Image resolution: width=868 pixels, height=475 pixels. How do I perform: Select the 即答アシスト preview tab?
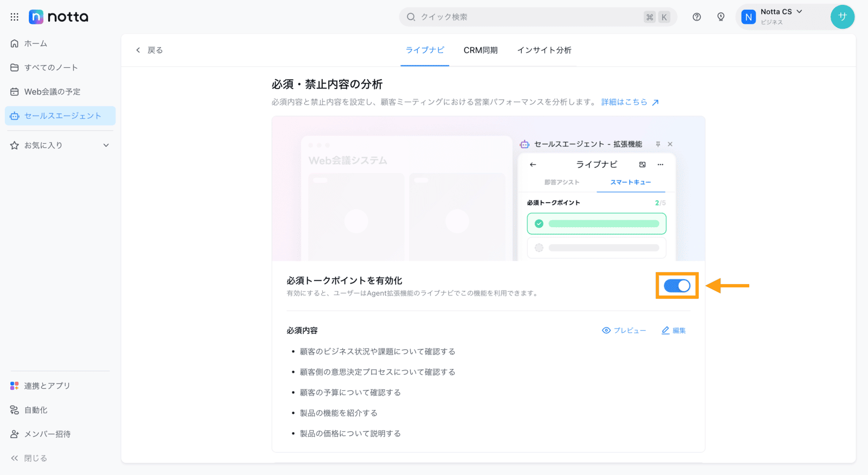tap(561, 182)
